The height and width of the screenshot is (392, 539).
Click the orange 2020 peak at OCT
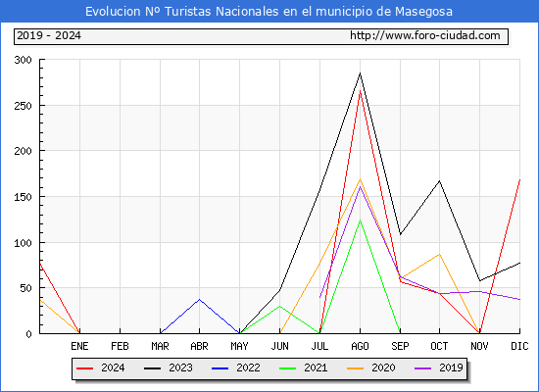pos(439,255)
